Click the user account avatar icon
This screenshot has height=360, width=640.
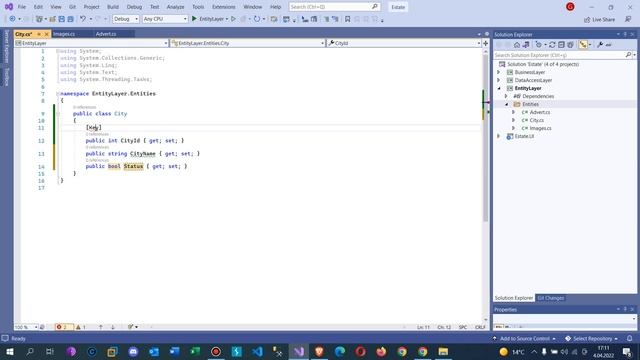[570, 7]
